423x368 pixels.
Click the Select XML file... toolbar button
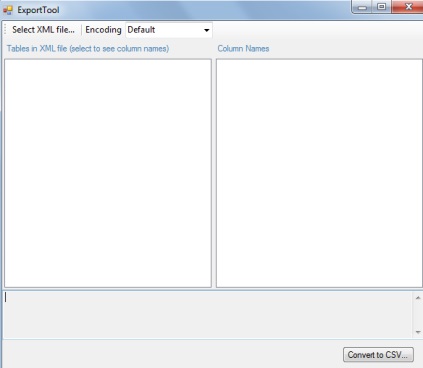click(43, 30)
